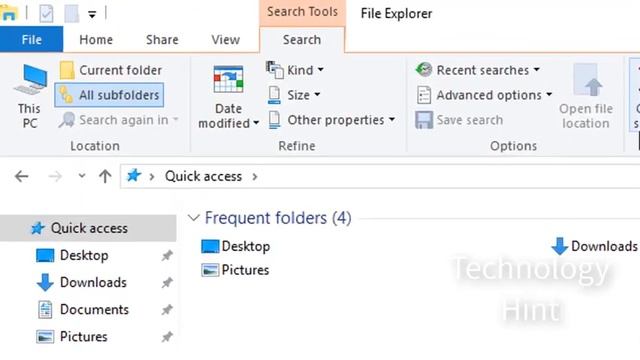The image size is (640, 360).
Task: Click the Forward navigation arrow
Action: [55, 176]
